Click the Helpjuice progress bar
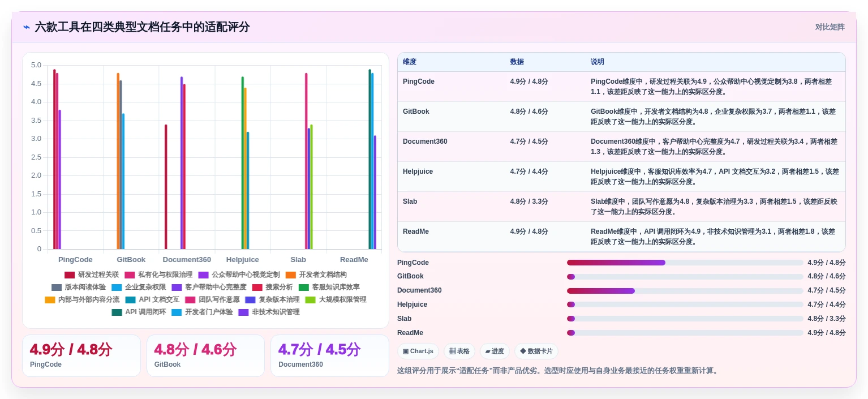 (685, 304)
